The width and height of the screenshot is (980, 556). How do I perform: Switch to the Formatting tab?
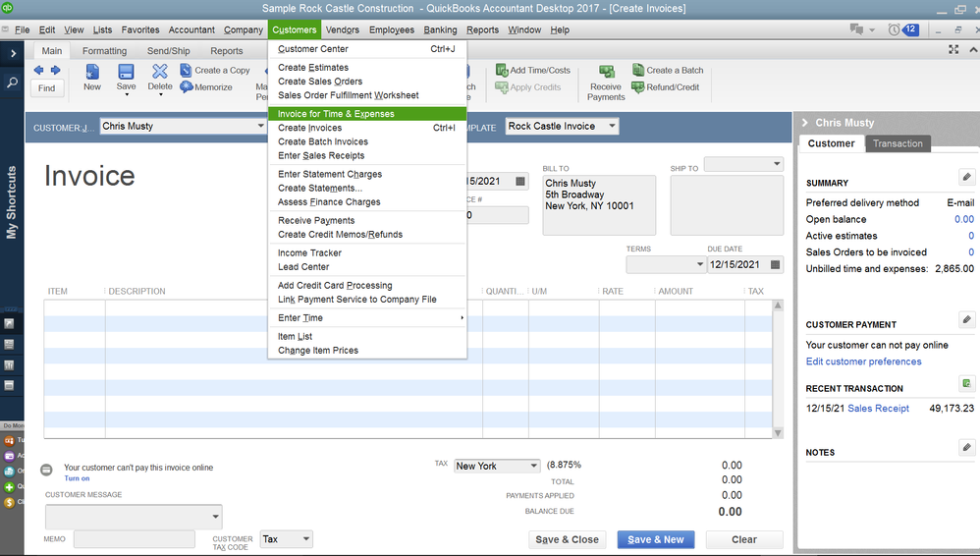tap(104, 51)
